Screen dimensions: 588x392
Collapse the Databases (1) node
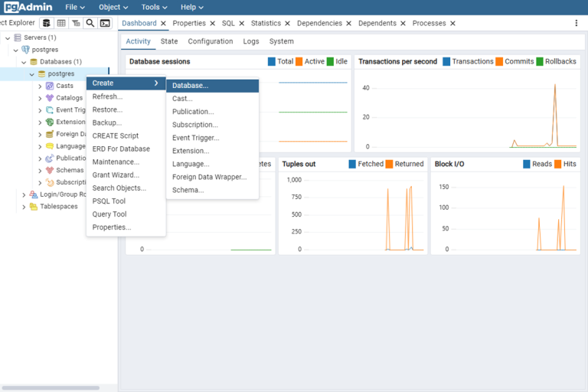[24, 62]
